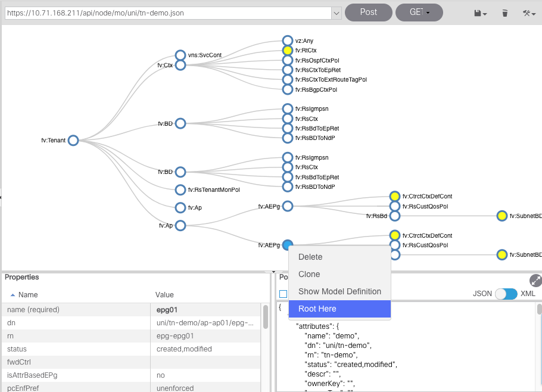Click the trash delete icon
542x392 pixels.
click(505, 13)
